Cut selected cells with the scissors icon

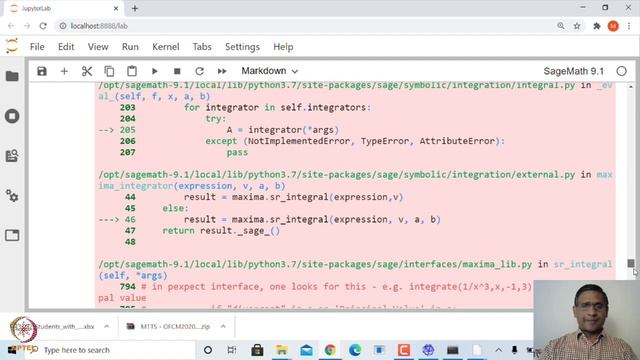[x=87, y=71]
